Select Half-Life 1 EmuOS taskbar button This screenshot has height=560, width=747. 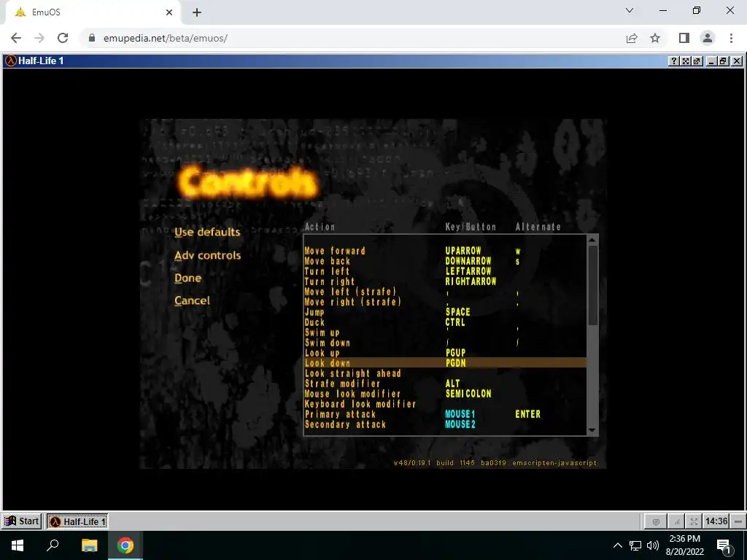click(77, 521)
